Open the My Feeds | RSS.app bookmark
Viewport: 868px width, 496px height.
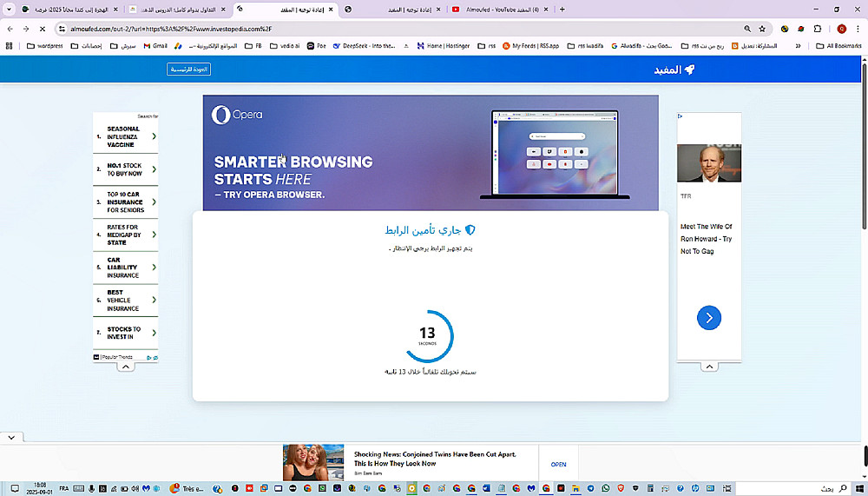(531, 46)
